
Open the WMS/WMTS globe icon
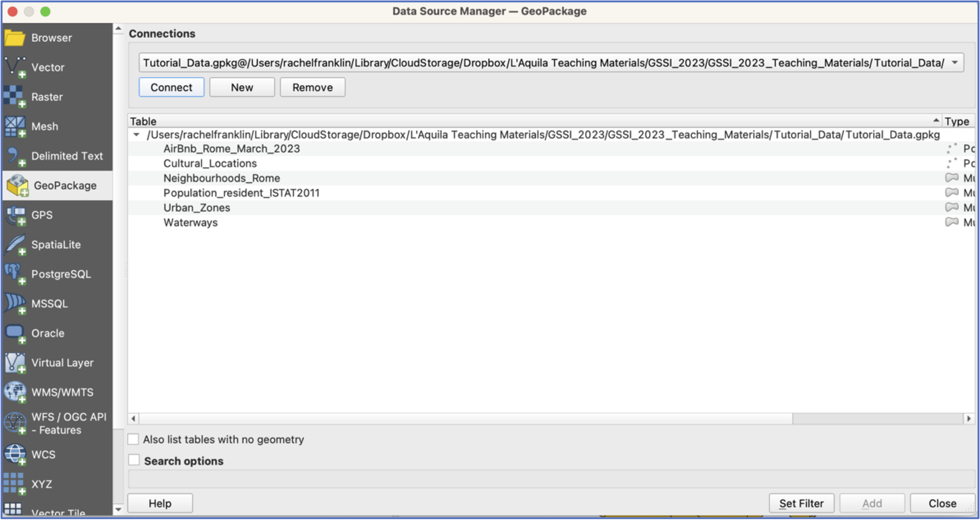click(x=15, y=392)
